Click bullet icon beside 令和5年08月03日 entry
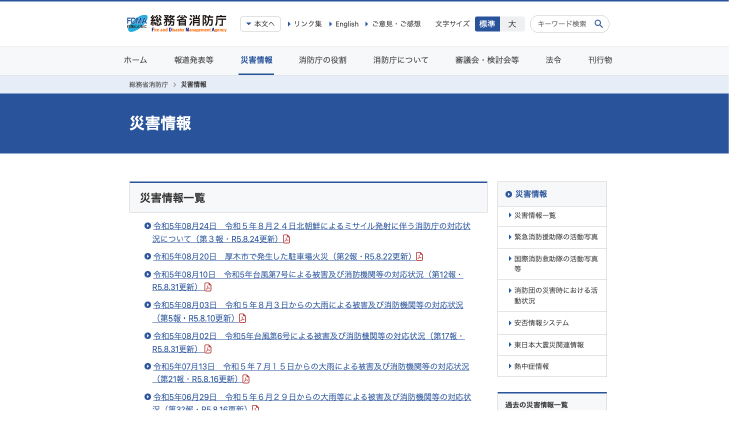Screen dimensions: 729x425 (x=147, y=305)
